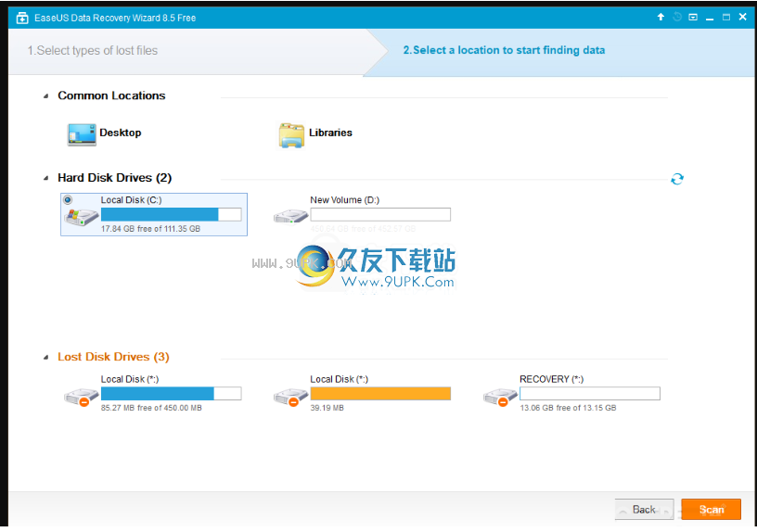Click the Local Disk (C:) usage bar
Viewport: 757px width, 532px height.
pos(171,214)
